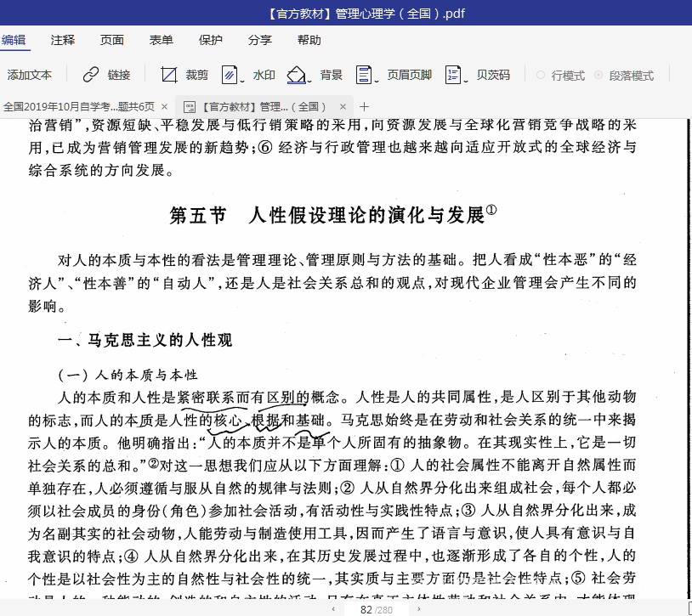Expand the Bates number dropdown arrow

coord(466,81)
